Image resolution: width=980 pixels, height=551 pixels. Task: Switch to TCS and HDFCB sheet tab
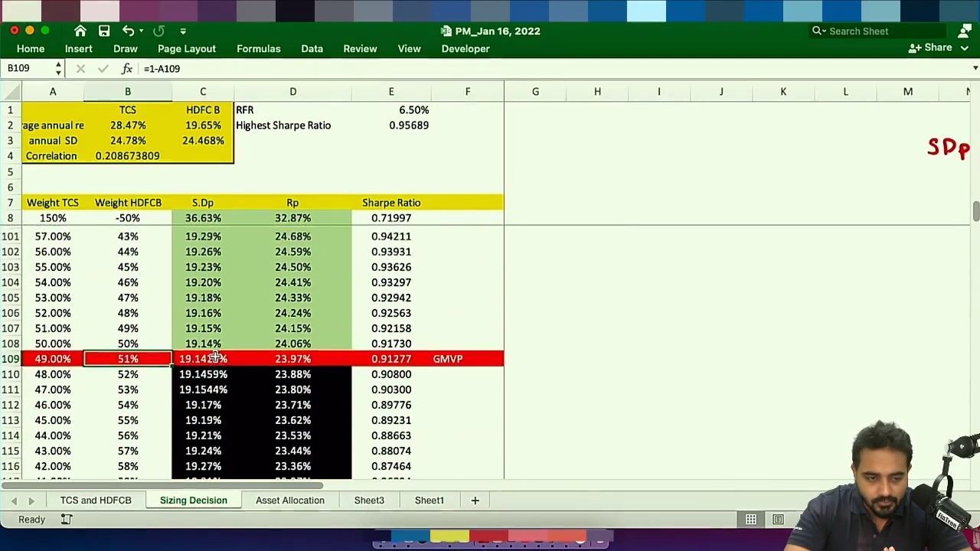96,500
